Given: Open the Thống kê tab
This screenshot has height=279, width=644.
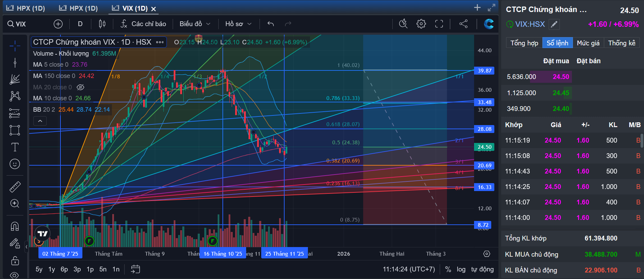Looking at the screenshot, I should point(622,43).
